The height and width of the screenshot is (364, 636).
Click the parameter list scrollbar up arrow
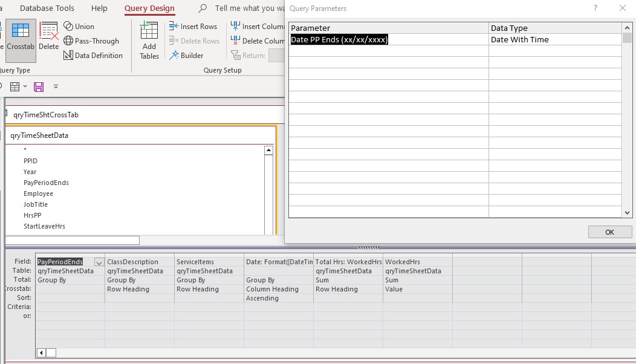627,27
